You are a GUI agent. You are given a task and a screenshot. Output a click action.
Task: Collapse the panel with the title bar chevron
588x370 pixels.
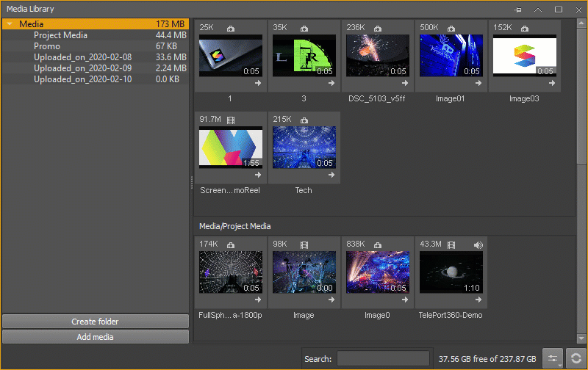tap(538, 10)
